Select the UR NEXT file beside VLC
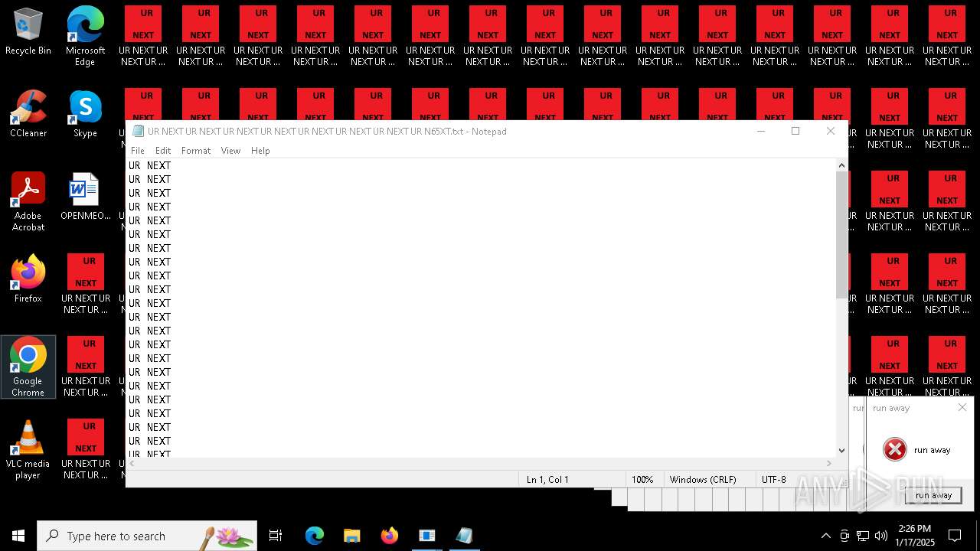Image resolution: width=980 pixels, height=551 pixels. (x=86, y=449)
